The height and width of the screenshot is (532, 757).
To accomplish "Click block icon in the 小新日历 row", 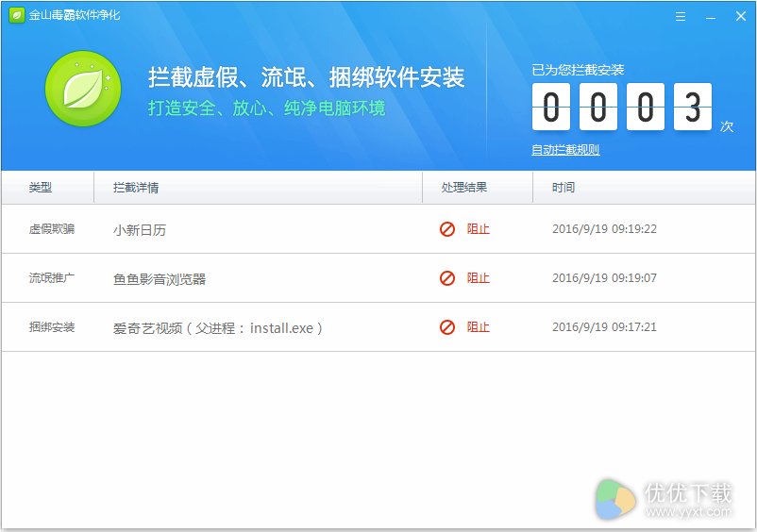I will 447,229.
